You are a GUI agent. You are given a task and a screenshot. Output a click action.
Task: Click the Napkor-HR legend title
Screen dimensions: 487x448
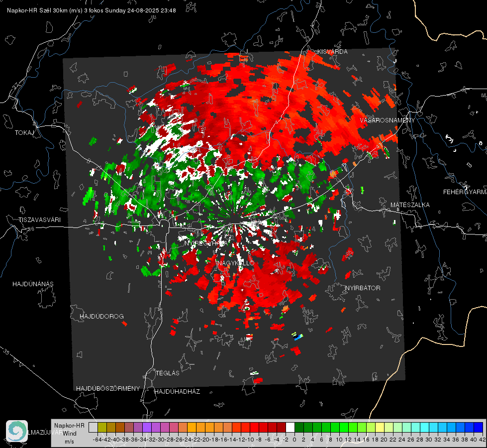coord(69,426)
